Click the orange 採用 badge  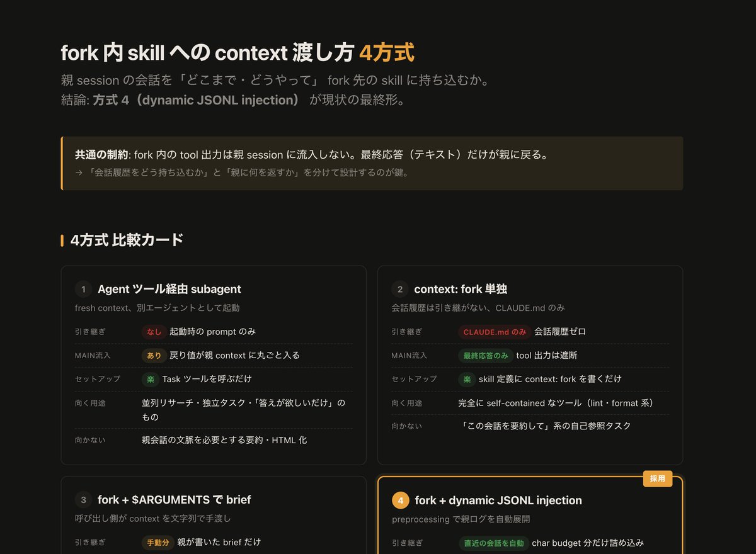tap(658, 479)
